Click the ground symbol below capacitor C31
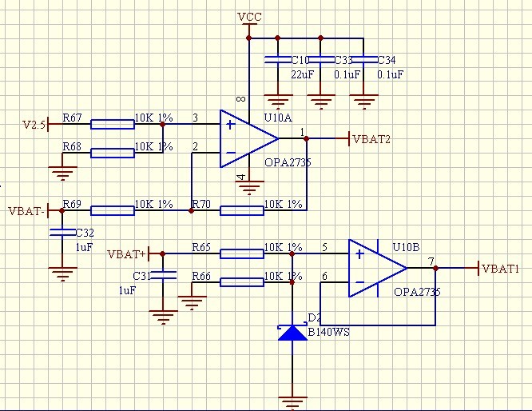 (163, 317)
